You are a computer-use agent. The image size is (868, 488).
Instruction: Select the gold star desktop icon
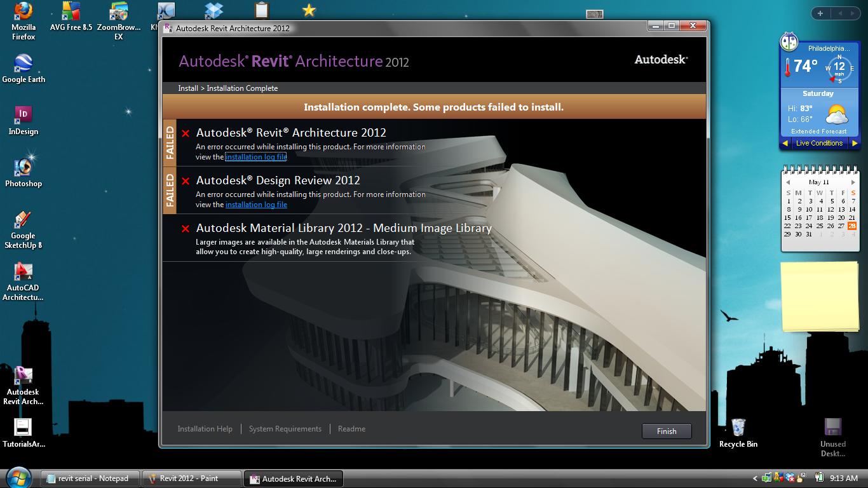pyautogui.click(x=309, y=10)
